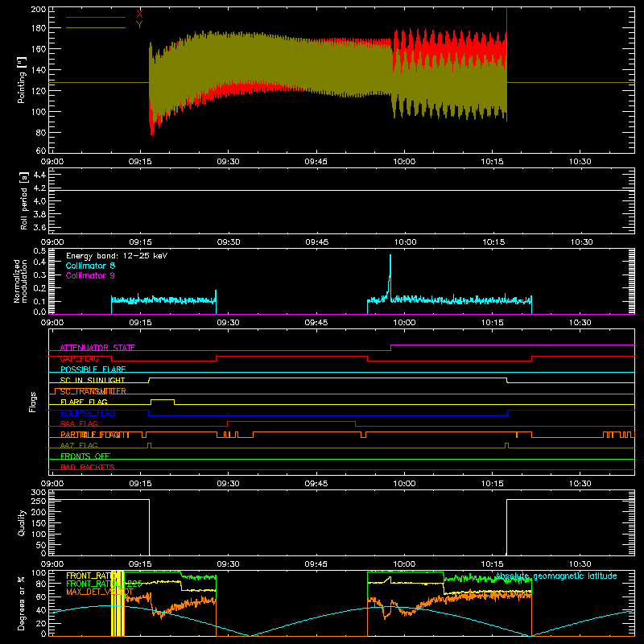Click the raised SAA_FLAG segment near 09:45
This screenshot has width=644, height=644.
coord(291,421)
